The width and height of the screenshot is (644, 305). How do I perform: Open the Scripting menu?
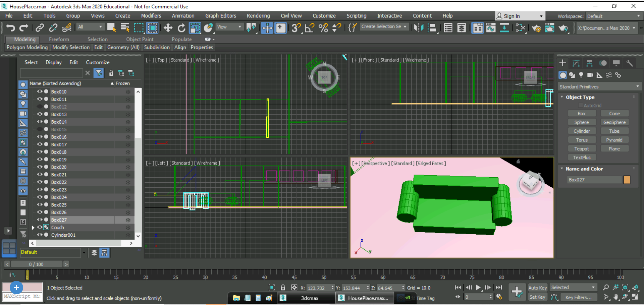[x=356, y=16]
